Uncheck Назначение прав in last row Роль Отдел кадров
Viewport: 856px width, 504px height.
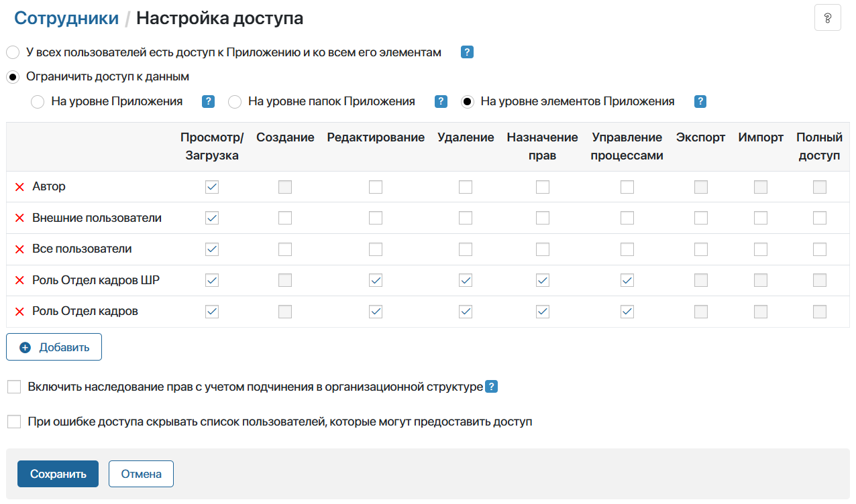coord(543,312)
